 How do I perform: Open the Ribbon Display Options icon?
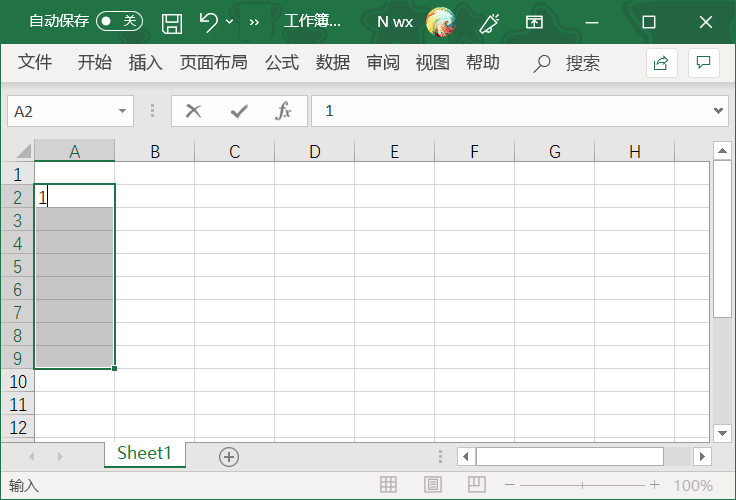pyautogui.click(x=534, y=22)
